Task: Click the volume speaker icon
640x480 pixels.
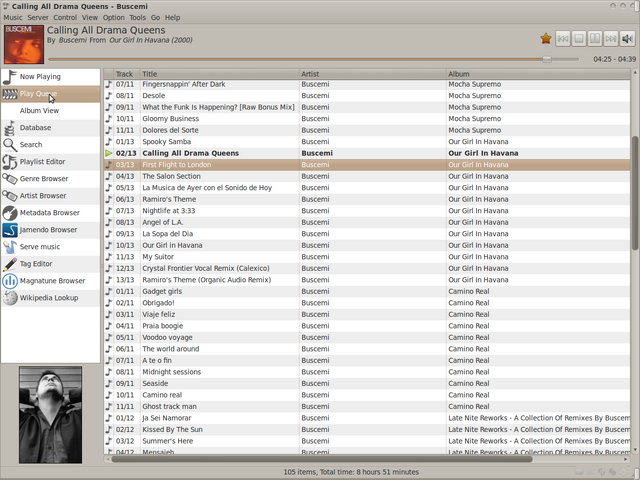Action: 627,39
